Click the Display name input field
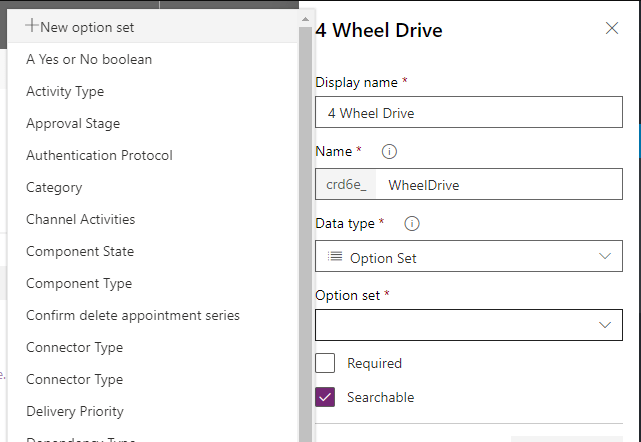The image size is (641, 442). pos(469,112)
